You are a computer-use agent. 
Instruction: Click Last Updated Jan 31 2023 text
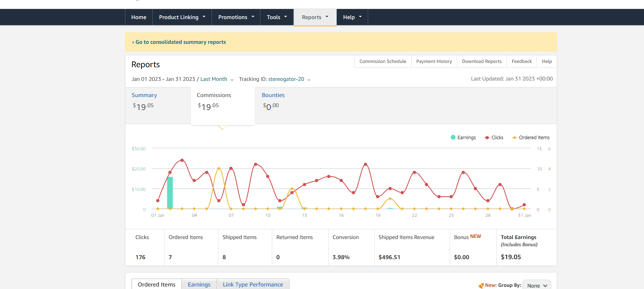pos(512,79)
